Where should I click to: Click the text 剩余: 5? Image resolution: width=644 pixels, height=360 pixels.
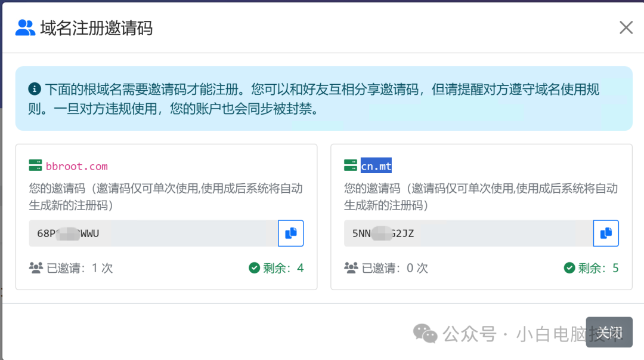[x=599, y=268]
